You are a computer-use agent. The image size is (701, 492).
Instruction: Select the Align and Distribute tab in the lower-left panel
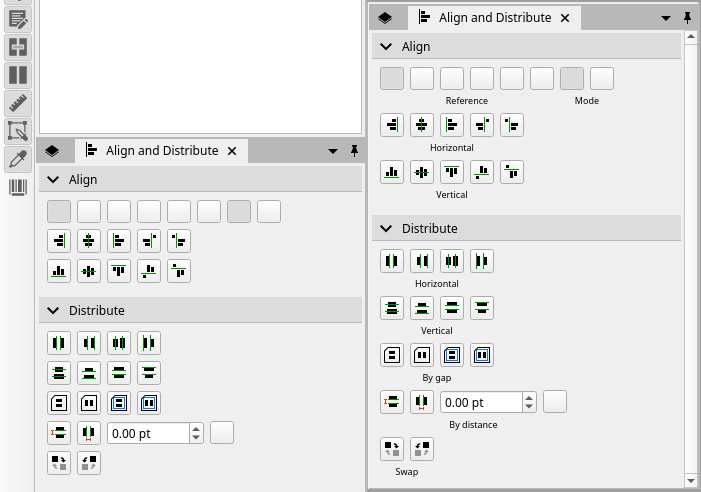click(x=160, y=151)
